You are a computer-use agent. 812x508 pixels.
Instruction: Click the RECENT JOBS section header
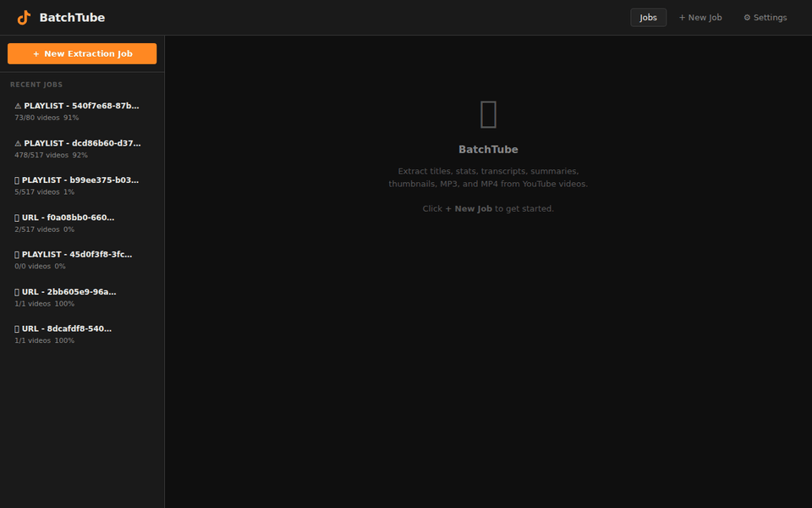click(36, 85)
